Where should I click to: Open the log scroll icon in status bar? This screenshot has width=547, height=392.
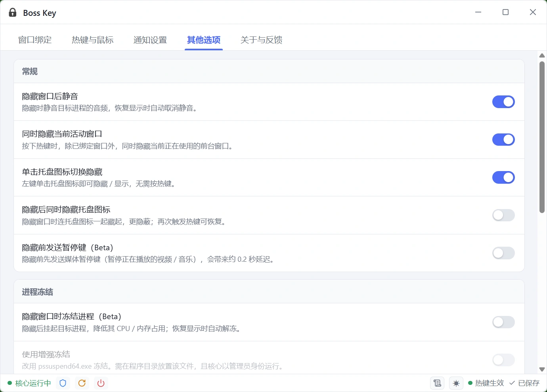click(x=437, y=383)
